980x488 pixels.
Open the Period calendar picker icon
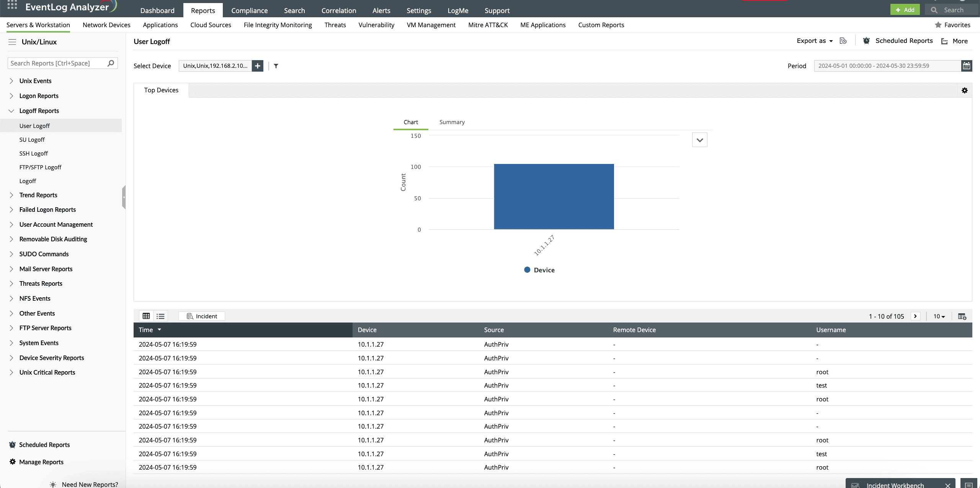point(966,66)
